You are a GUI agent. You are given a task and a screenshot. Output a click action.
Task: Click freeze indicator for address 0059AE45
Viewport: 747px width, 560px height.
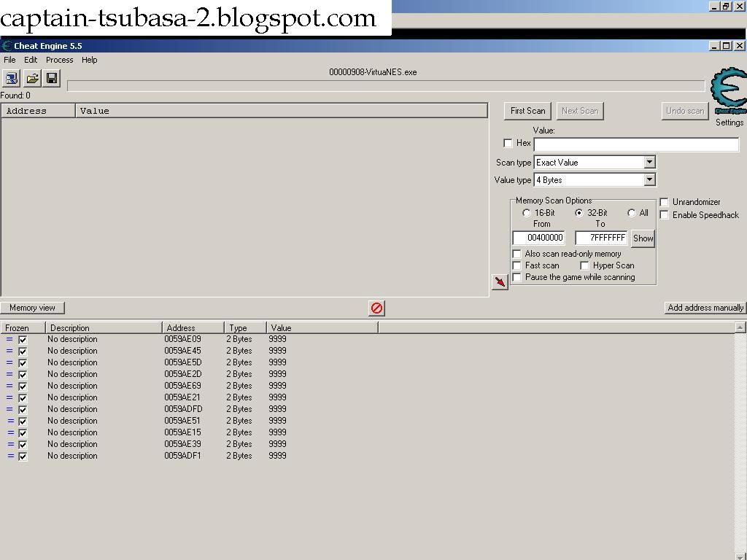click(x=9, y=351)
